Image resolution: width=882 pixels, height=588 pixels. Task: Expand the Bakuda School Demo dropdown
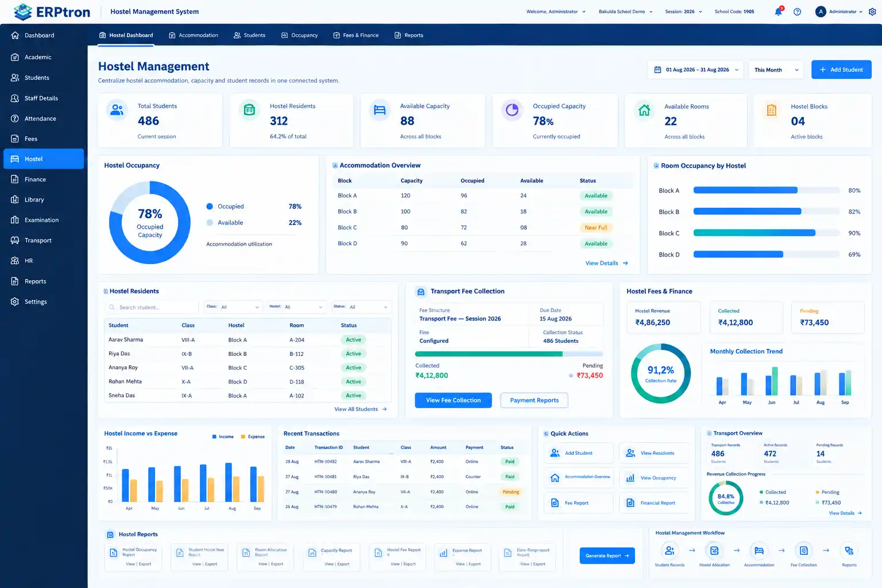click(625, 11)
